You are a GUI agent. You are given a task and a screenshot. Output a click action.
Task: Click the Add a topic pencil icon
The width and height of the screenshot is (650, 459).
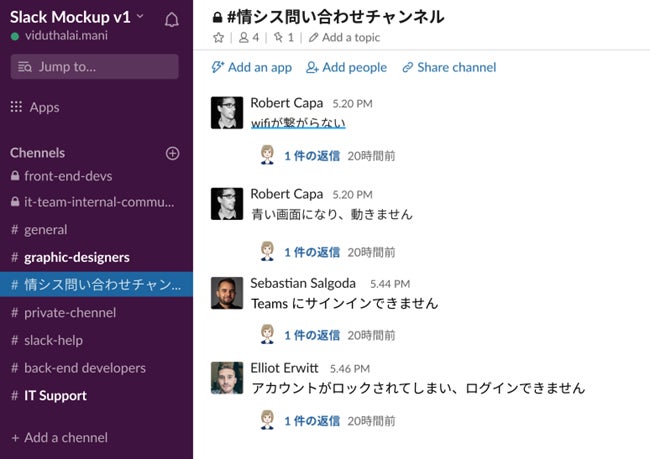click(x=314, y=38)
